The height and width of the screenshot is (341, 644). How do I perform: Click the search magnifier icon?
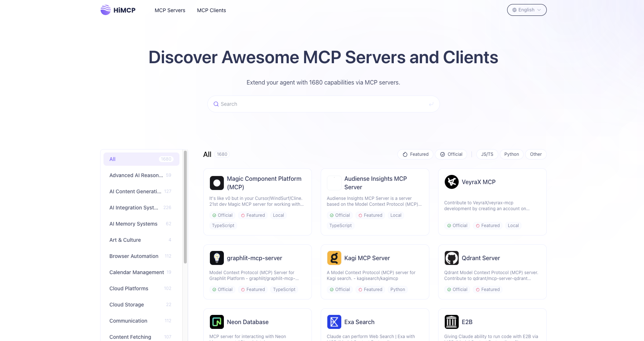coord(216,104)
